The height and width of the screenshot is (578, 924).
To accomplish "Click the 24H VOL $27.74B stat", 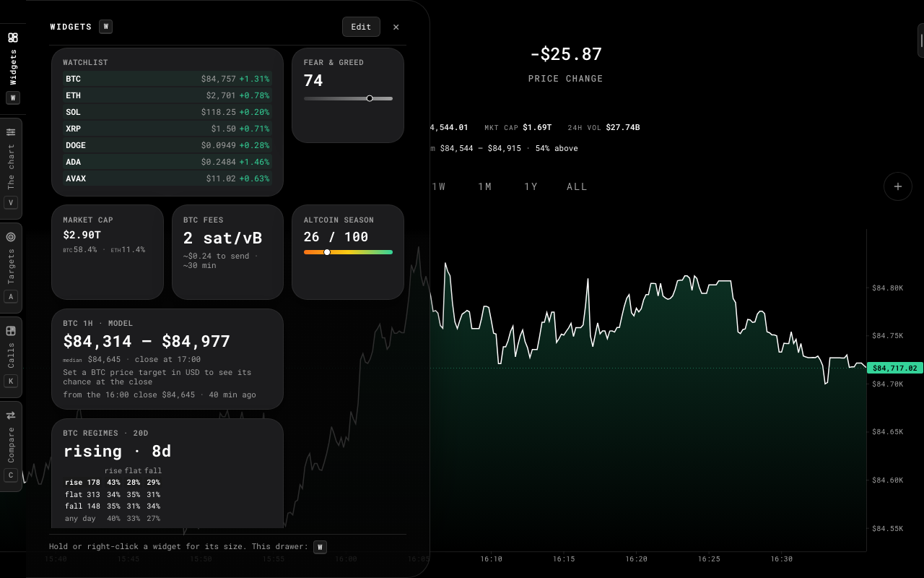I will point(603,127).
